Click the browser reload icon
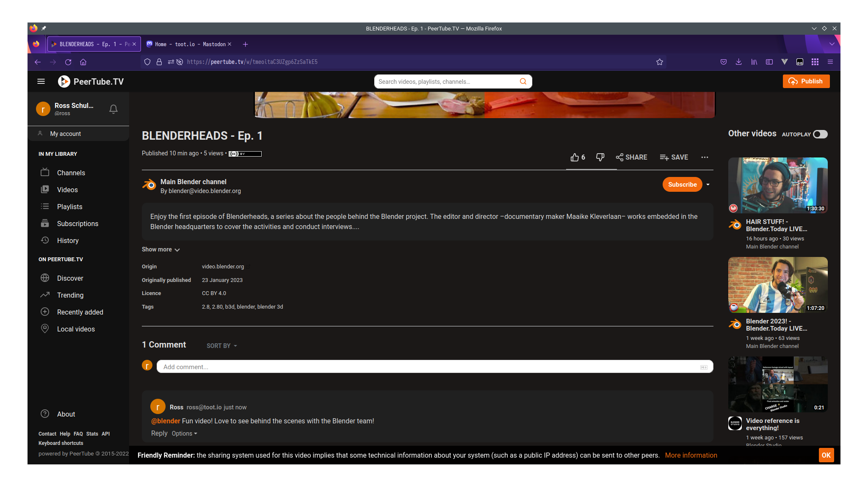Image resolution: width=868 pixels, height=497 pixels. click(x=68, y=62)
